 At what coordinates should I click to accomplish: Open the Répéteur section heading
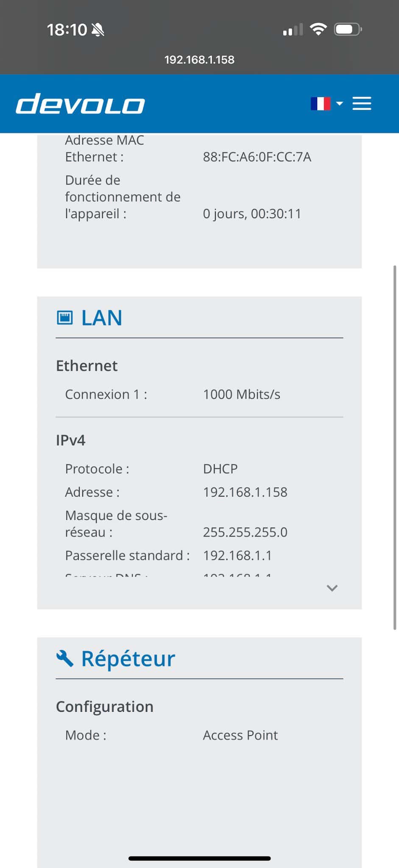coord(128,658)
